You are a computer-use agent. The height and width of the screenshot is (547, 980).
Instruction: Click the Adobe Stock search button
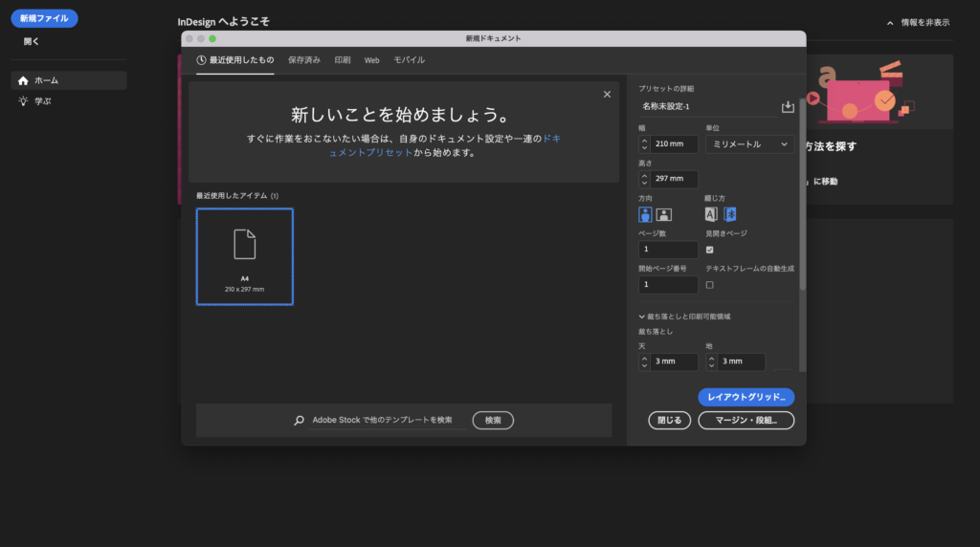493,420
